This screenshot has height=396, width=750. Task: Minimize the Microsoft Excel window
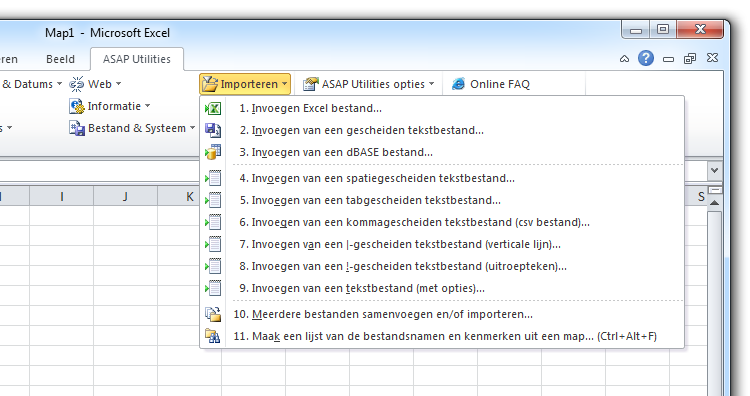636,30
